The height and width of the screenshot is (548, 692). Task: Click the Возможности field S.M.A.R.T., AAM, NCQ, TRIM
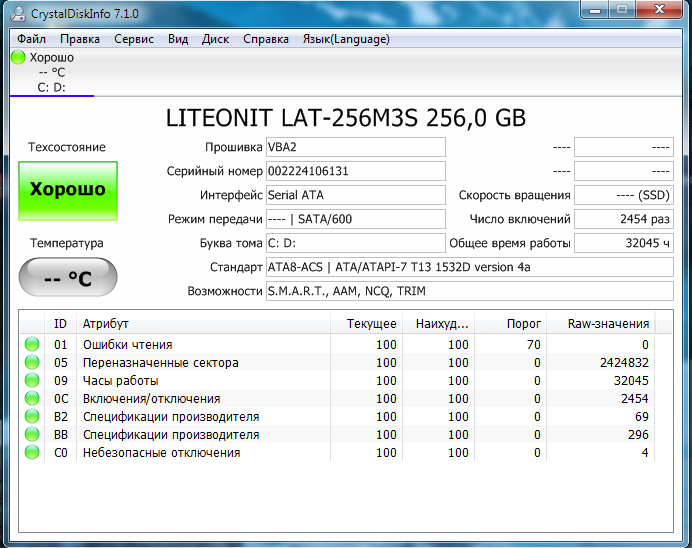point(470,291)
